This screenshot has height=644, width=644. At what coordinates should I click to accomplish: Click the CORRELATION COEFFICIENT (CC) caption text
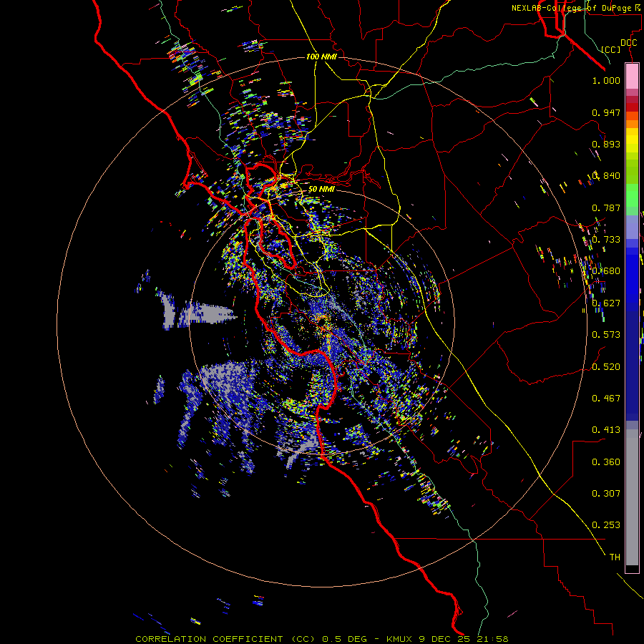[x=225, y=639]
